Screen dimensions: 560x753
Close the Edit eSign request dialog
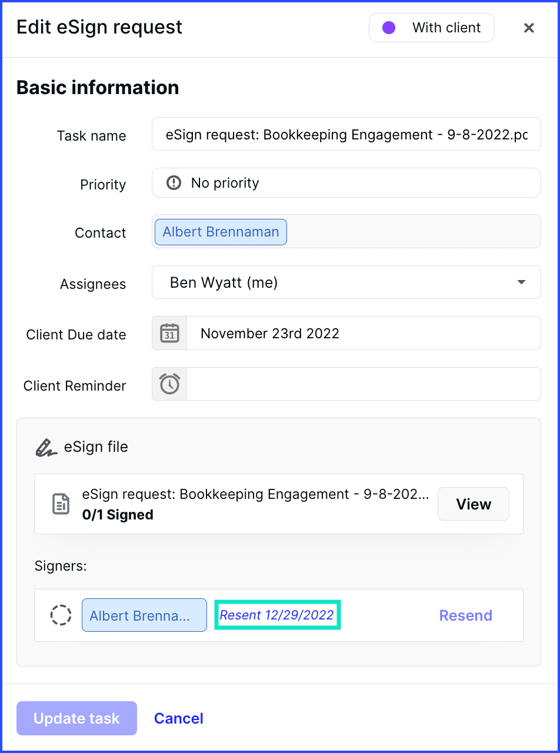(529, 28)
